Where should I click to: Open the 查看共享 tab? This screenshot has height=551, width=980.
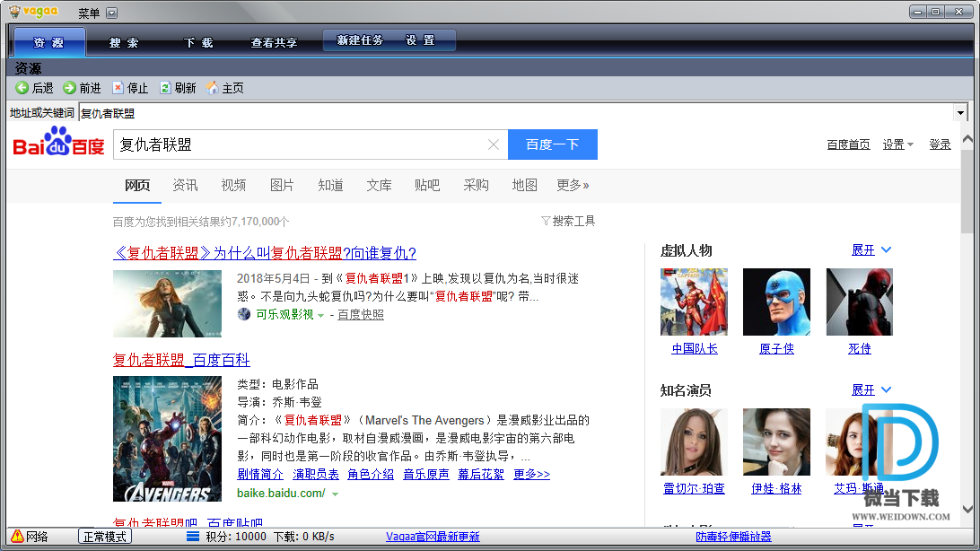tap(274, 42)
